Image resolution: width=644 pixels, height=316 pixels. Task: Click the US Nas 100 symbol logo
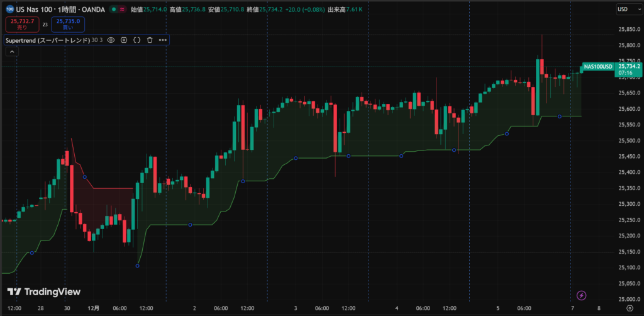10,9
